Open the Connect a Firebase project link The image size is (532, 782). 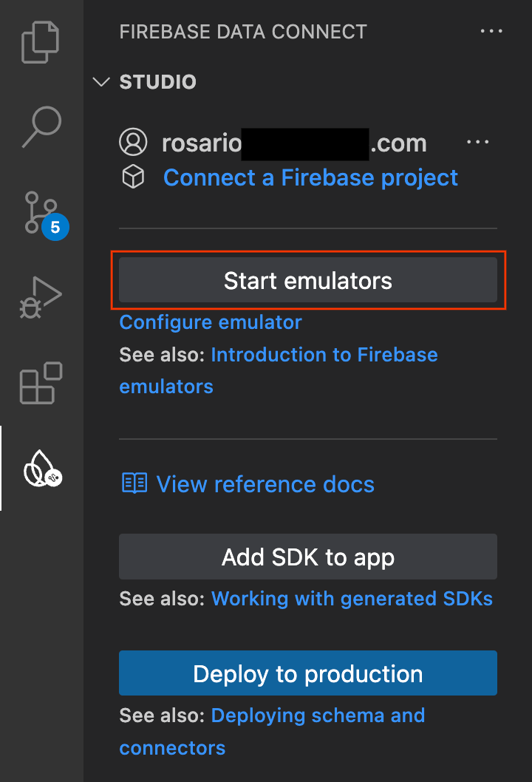coord(310,177)
